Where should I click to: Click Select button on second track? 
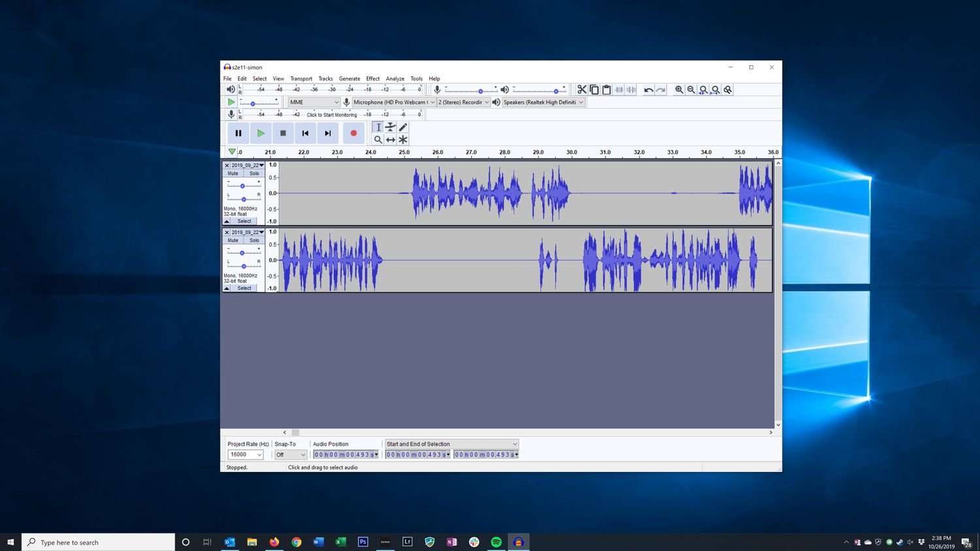[244, 288]
